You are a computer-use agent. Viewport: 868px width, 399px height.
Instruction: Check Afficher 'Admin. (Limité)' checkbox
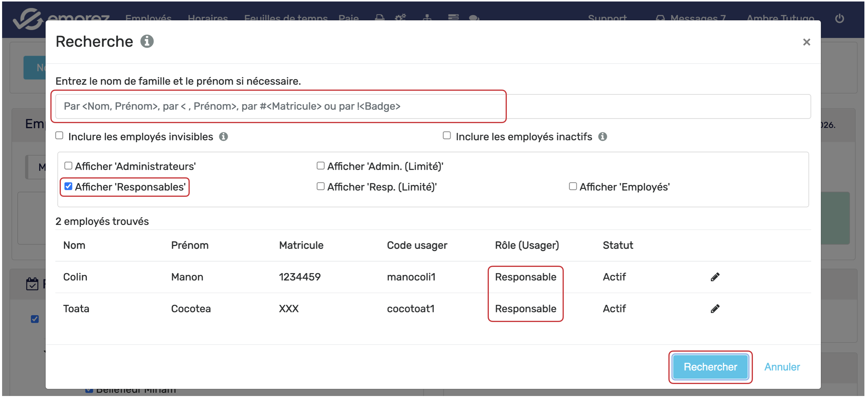[x=320, y=166]
